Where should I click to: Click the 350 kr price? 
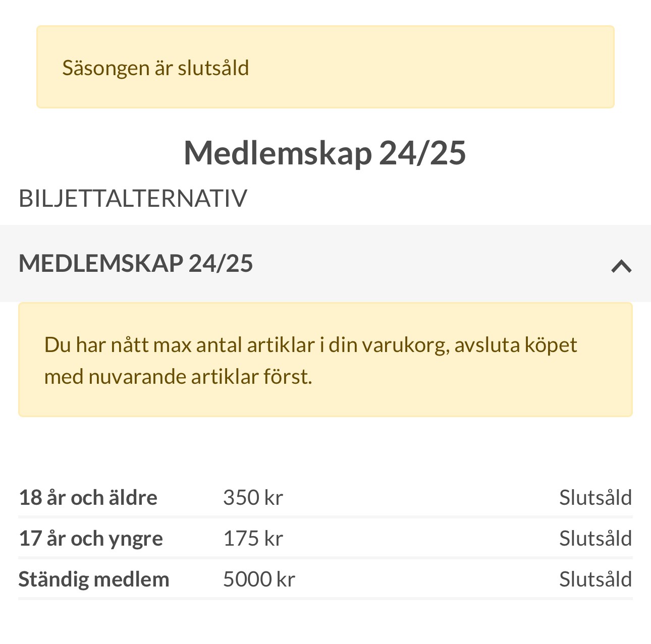click(x=253, y=498)
